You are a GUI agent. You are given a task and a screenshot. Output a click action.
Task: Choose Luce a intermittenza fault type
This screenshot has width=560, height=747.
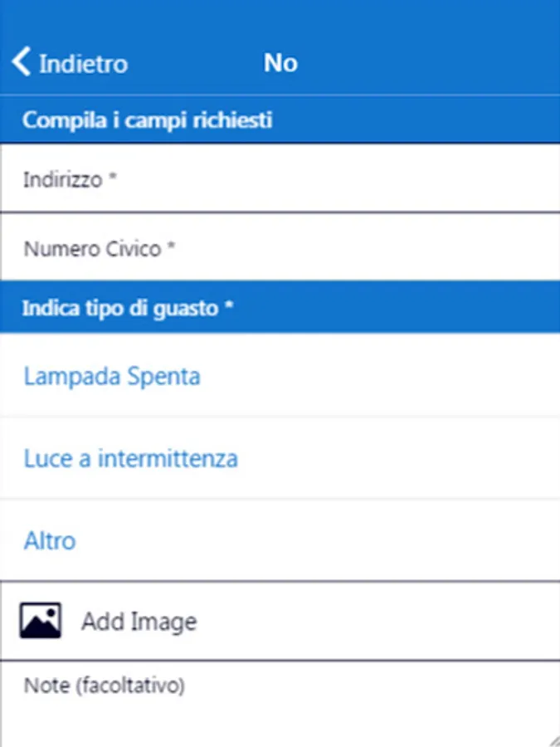pos(131,458)
